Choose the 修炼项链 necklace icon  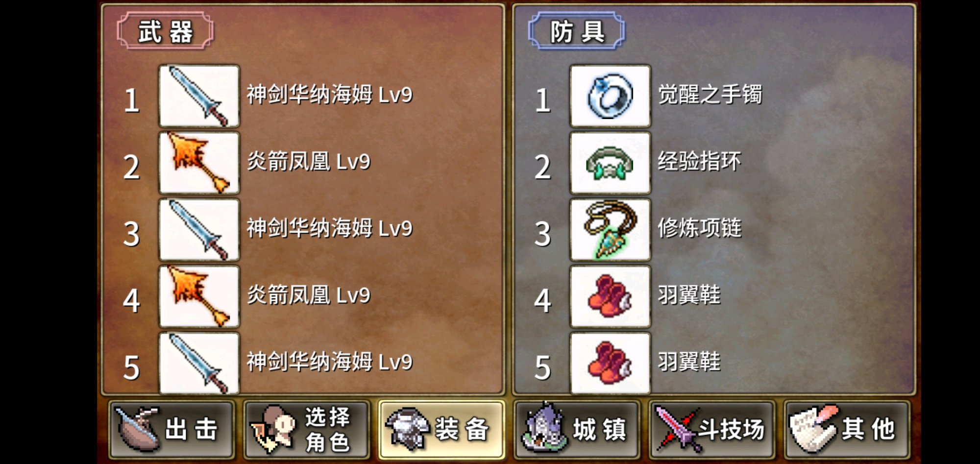point(610,229)
